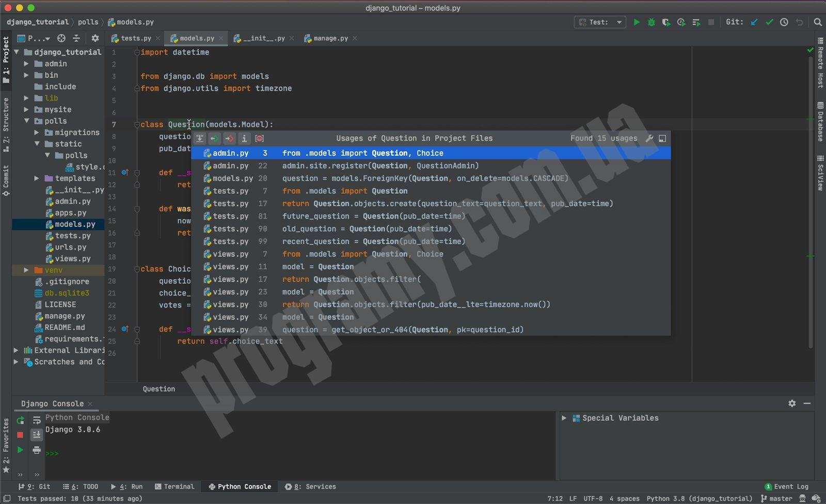The height and width of the screenshot is (504, 826).
Task: Open Structure side tool window
Action: pyautogui.click(x=6, y=124)
